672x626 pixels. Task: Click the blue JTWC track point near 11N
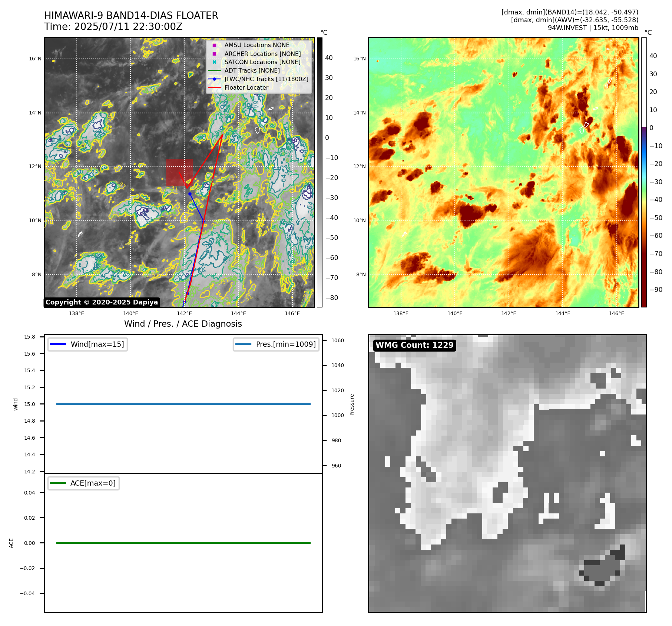[190, 194]
